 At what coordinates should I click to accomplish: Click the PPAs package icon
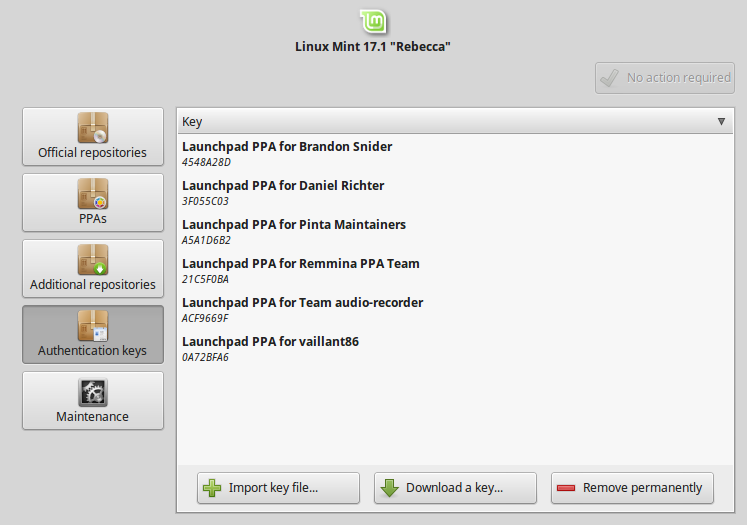point(93,194)
